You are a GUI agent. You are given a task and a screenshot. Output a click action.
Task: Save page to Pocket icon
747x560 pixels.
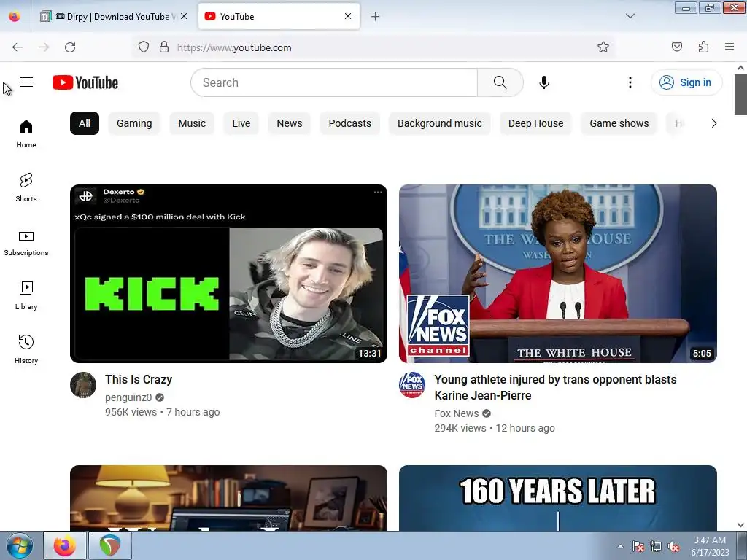pyautogui.click(x=677, y=47)
